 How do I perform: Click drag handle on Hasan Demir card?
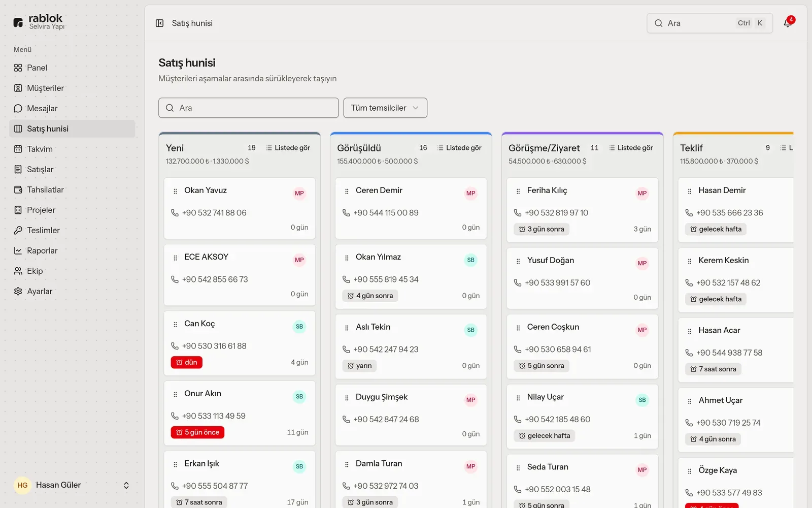[690, 191]
